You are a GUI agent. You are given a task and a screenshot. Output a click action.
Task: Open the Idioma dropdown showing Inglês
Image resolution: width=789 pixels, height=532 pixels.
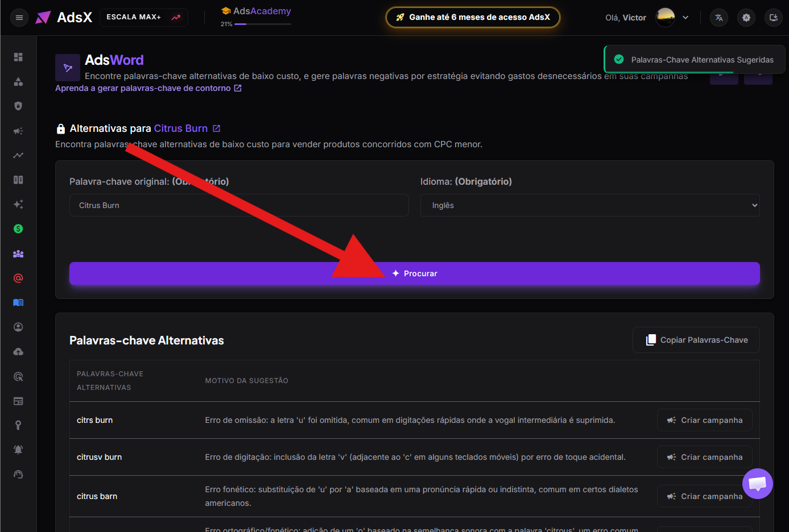(590, 205)
